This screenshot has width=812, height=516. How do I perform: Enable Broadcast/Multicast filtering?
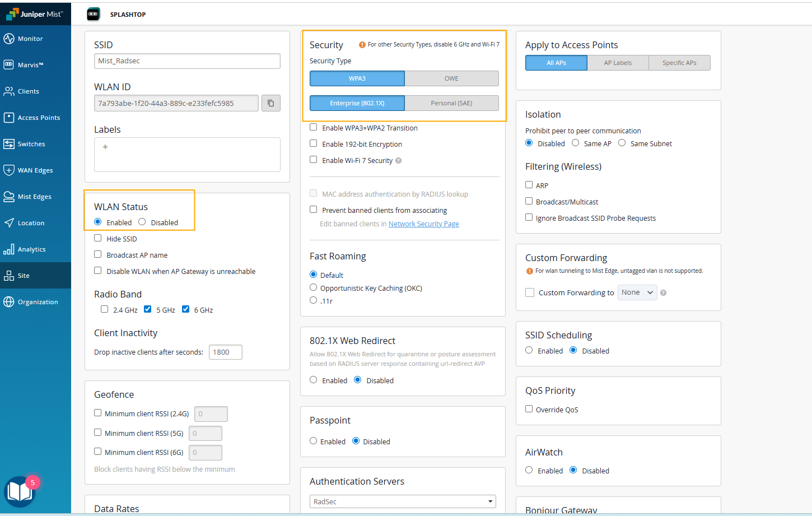[529, 201]
